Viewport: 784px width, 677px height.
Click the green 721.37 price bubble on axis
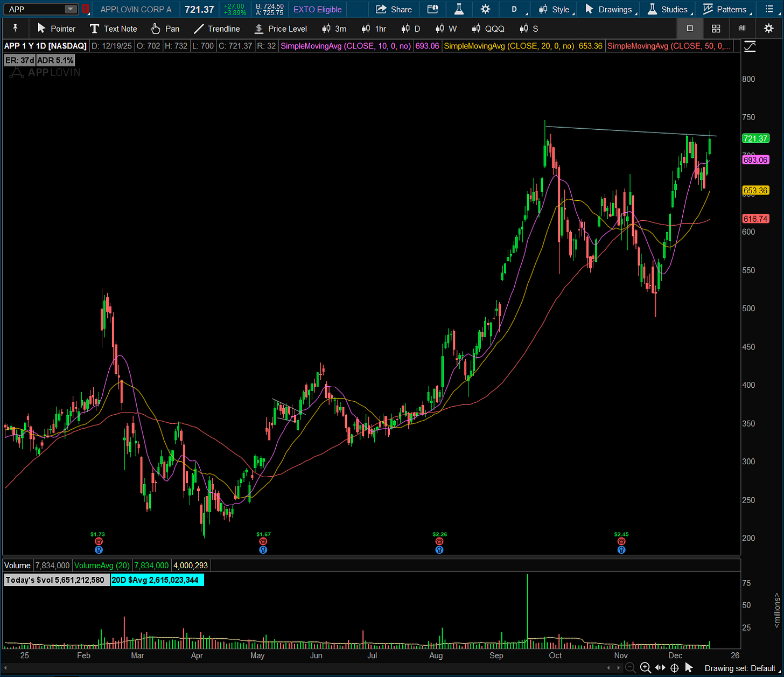755,138
